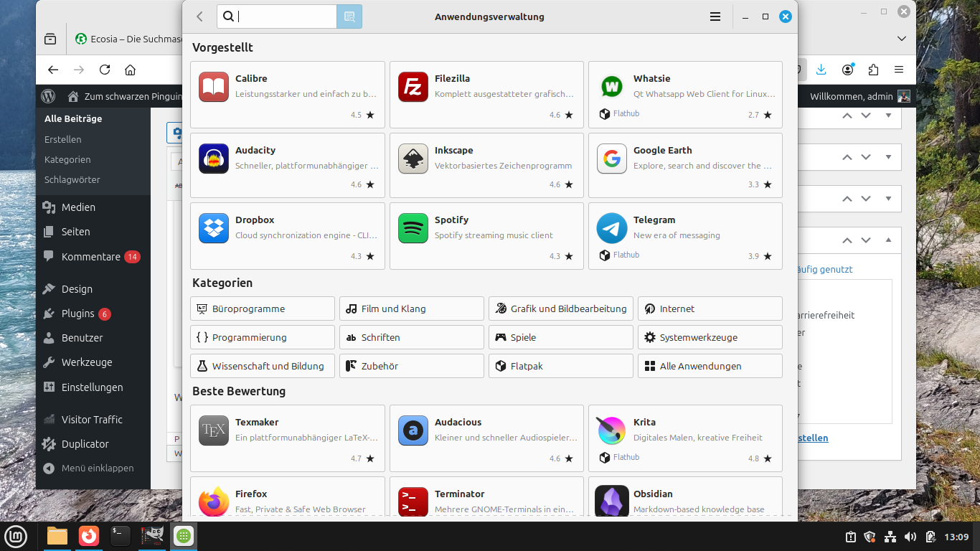
Task: Open the browser hamburger menu
Action: (x=899, y=70)
